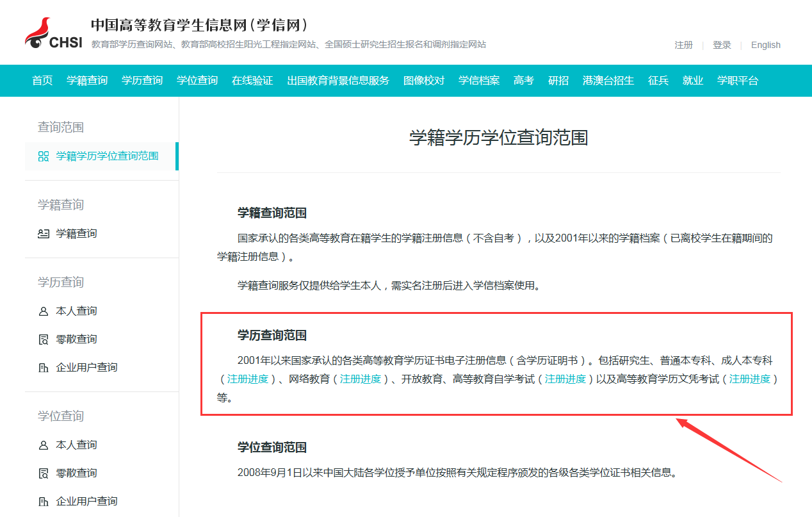This screenshot has height=517, width=812.
Task: Click the page heading 学籍学历学位查询范围
Action: click(x=499, y=138)
